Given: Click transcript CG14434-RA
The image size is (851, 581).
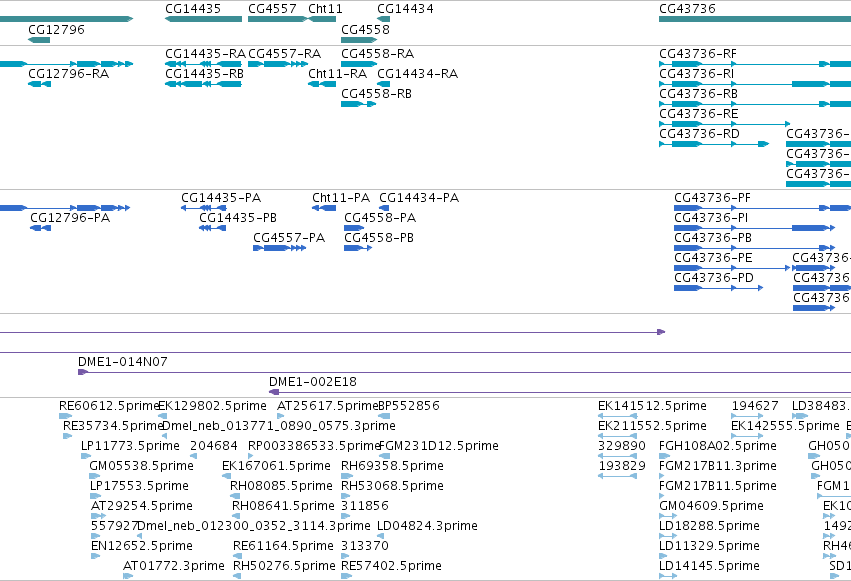Looking at the screenshot, I should coord(417,74).
